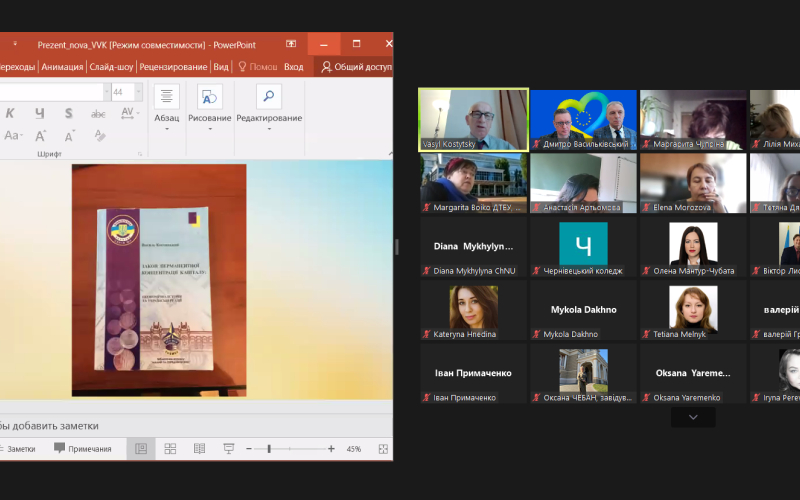Toggle text shadow formatting button
Screen dimensions: 800x500
coord(68,113)
